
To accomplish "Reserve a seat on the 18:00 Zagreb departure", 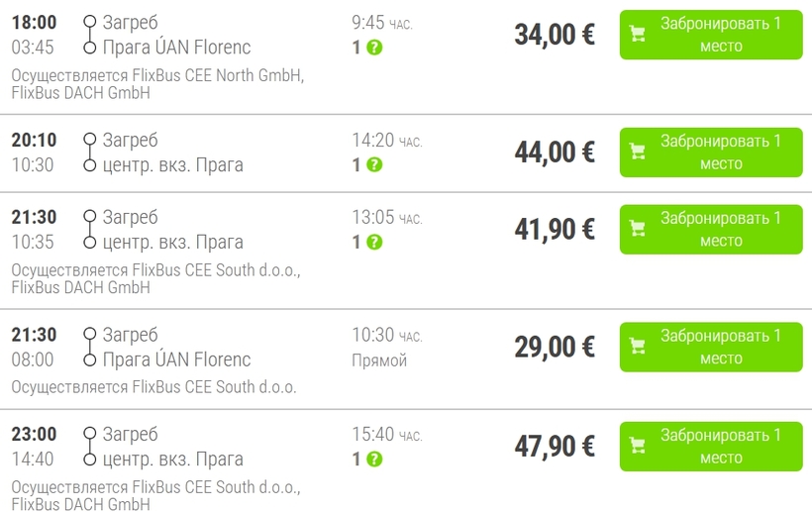I will tap(711, 35).
